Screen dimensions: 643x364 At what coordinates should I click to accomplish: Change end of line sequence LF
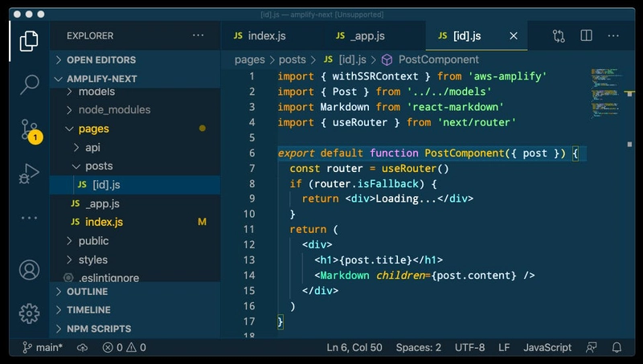click(504, 348)
